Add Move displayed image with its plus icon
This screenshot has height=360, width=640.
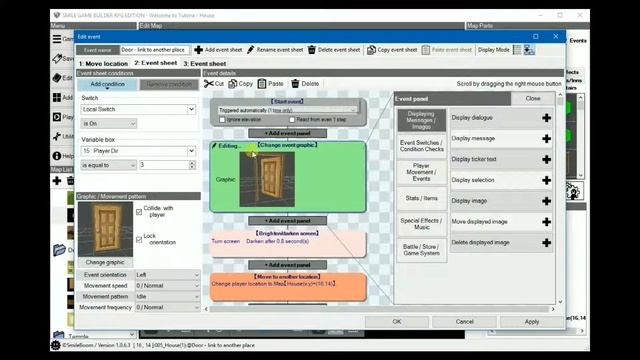[x=547, y=222]
